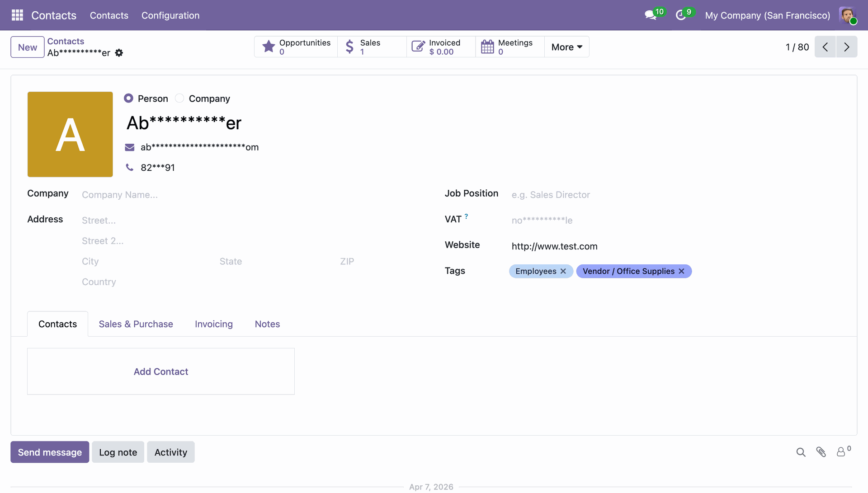Image resolution: width=868 pixels, height=493 pixels.
Task: Go to previous record arrow
Action: click(x=825, y=47)
